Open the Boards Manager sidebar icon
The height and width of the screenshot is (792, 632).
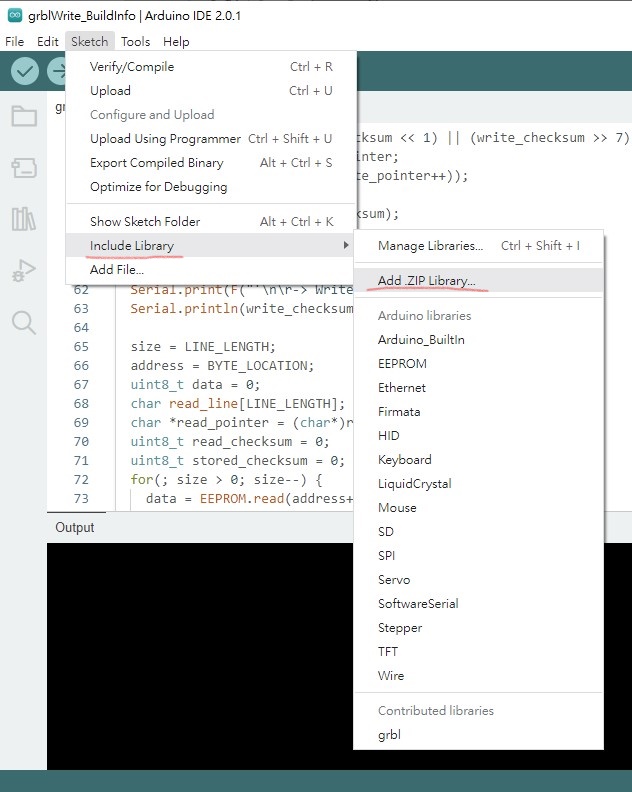tap(24, 168)
